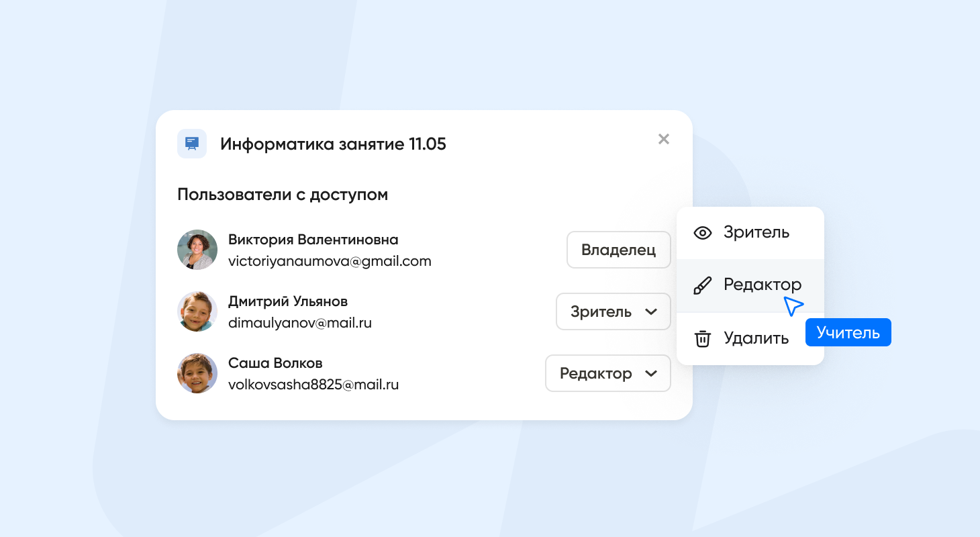
Task: Click the blue Учитель cursor label
Action: [x=848, y=332]
